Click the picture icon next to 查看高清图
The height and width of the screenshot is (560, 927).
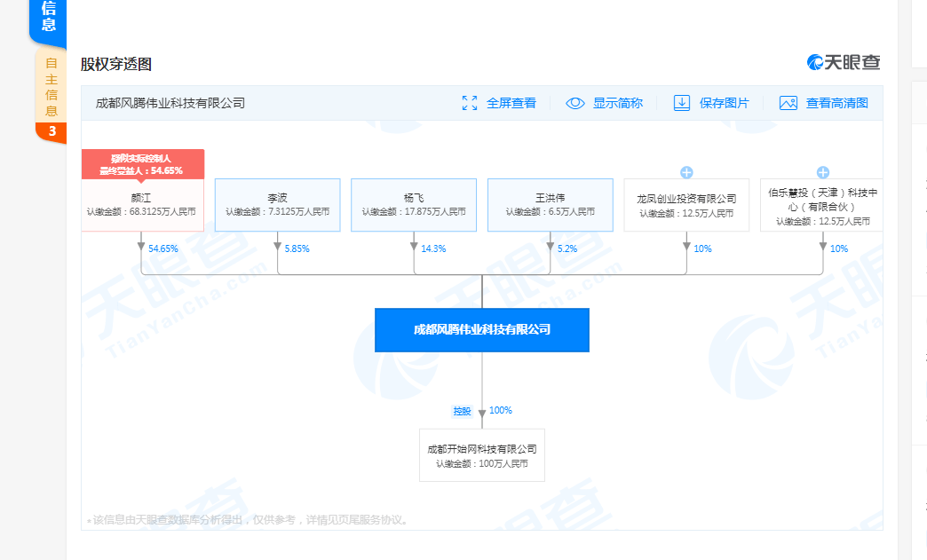787,103
